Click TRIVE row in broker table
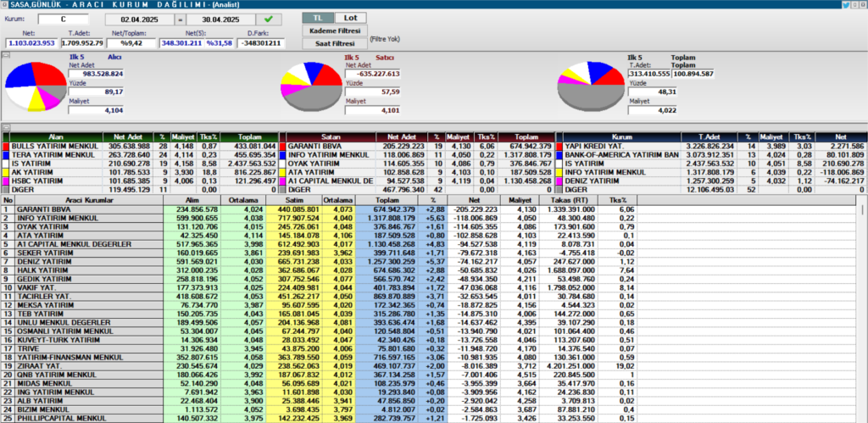 [x=320, y=348]
